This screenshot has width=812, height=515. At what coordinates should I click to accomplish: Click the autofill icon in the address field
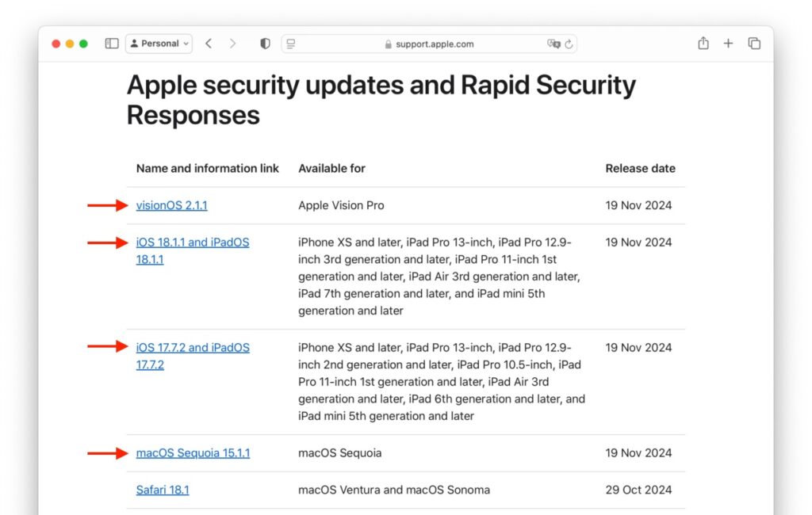[x=553, y=44]
